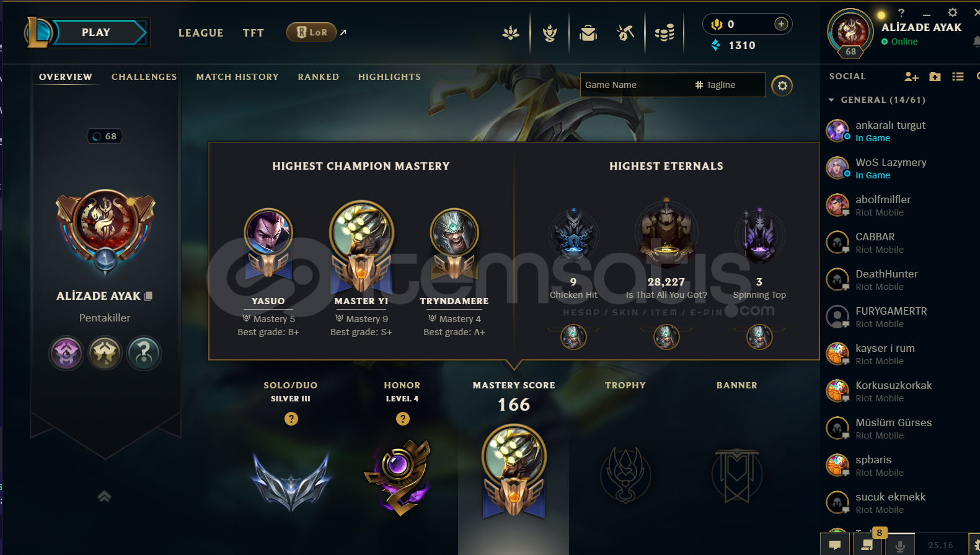Toggle the microphone voice icon at bottom

click(900, 546)
